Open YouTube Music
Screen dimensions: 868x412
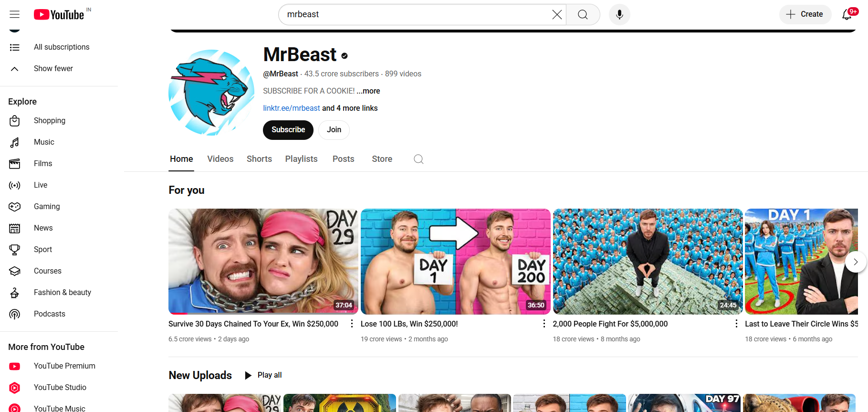(59, 409)
